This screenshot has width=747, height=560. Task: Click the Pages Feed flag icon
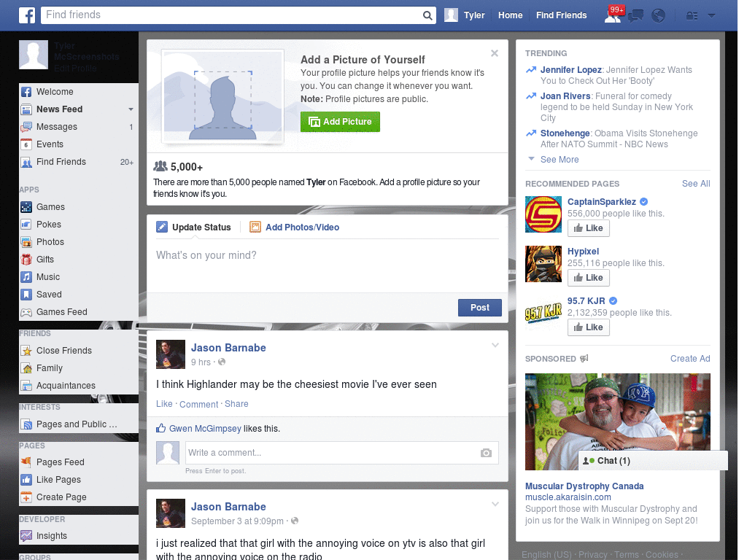tap(26, 462)
